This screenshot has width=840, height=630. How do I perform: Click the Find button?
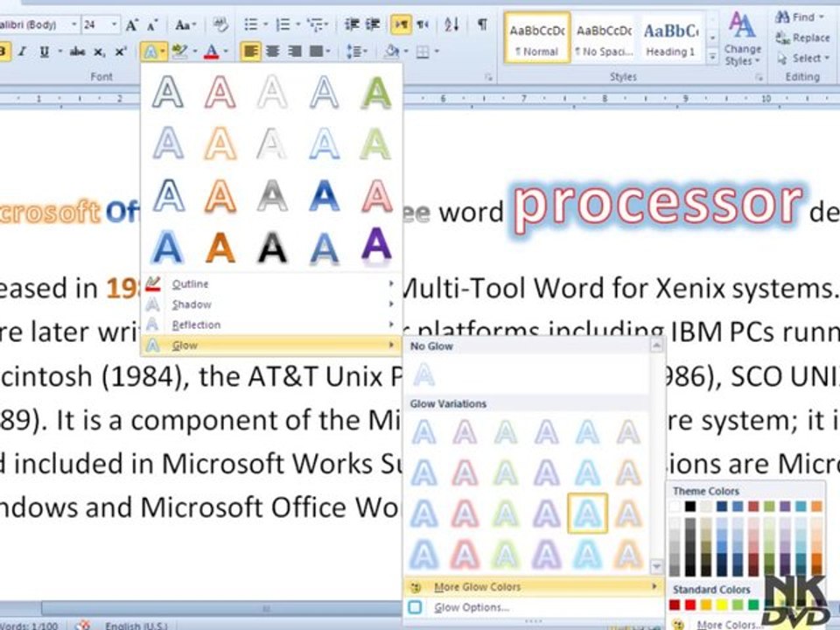click(799, 17)
